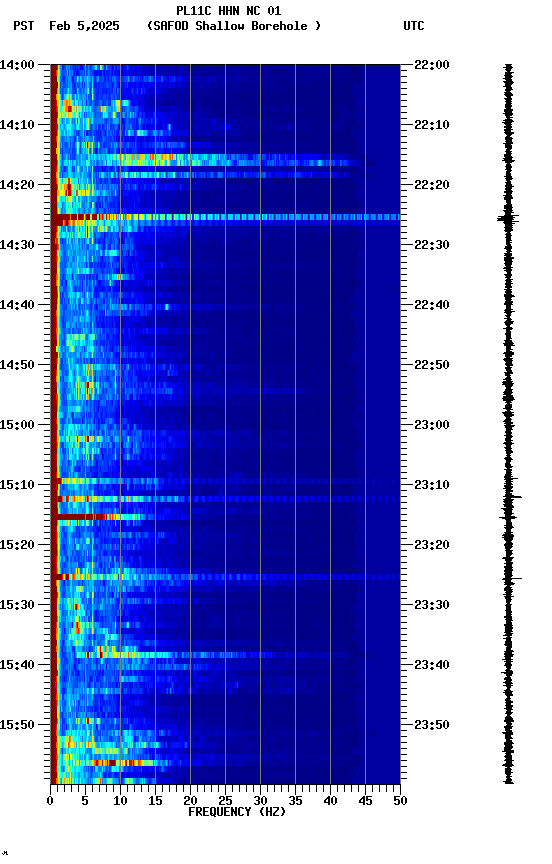Click the 22:40 UTC time label
The width and height of the screenshot is (552, 864).
432,305
